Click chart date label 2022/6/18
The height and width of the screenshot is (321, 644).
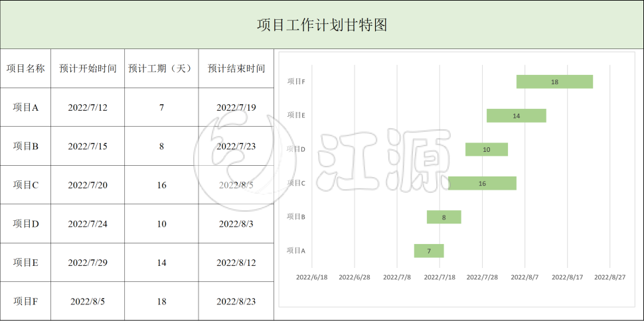[x=312, y=277]
